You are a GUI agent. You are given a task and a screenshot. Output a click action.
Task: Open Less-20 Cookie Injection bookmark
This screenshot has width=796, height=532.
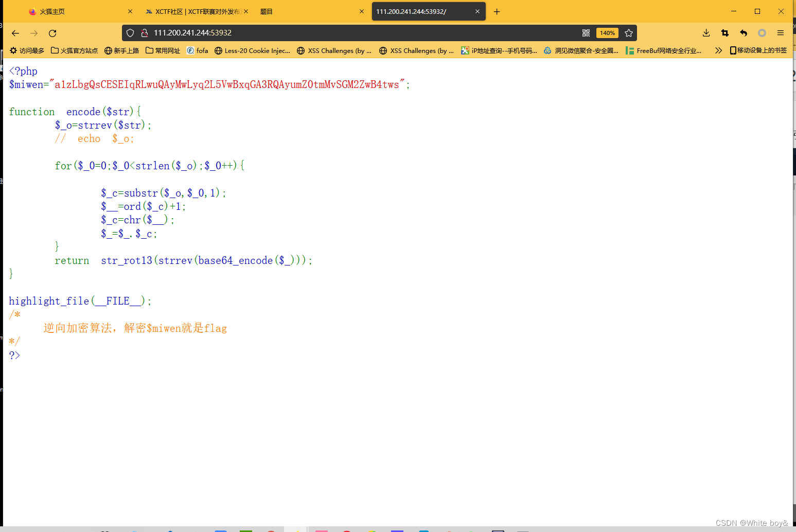coord(252,50)
